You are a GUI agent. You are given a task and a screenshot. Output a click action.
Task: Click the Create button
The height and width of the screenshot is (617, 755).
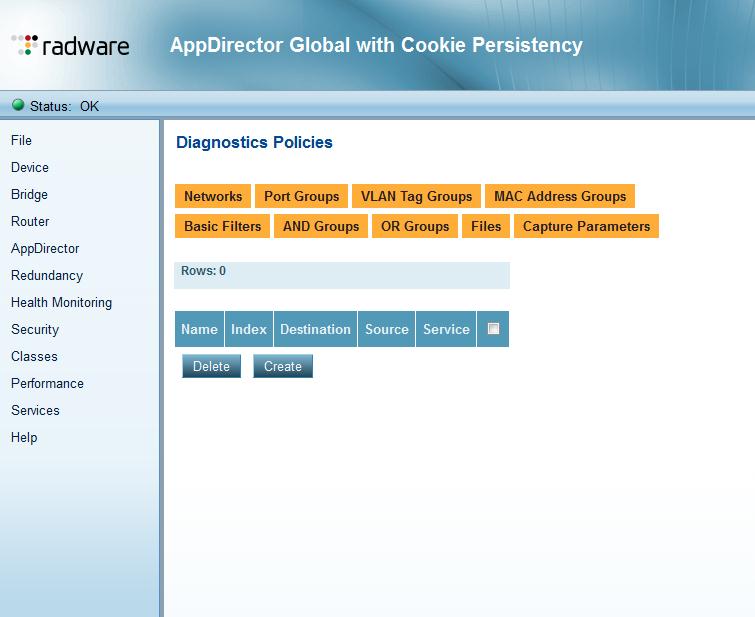point(283,366)
